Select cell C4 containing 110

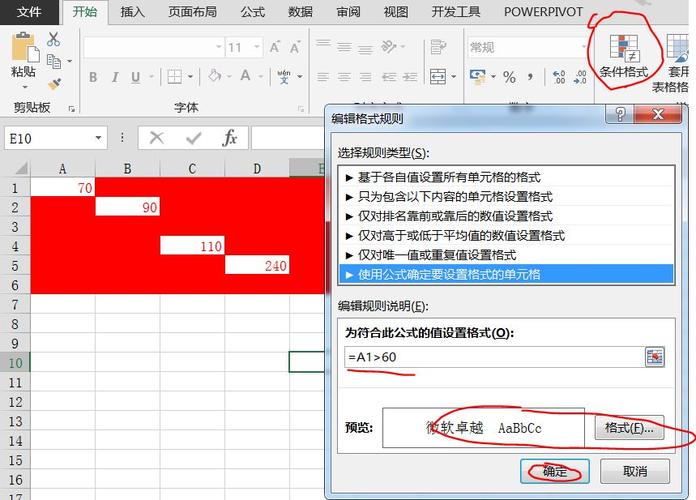click(x=192, y=246)
